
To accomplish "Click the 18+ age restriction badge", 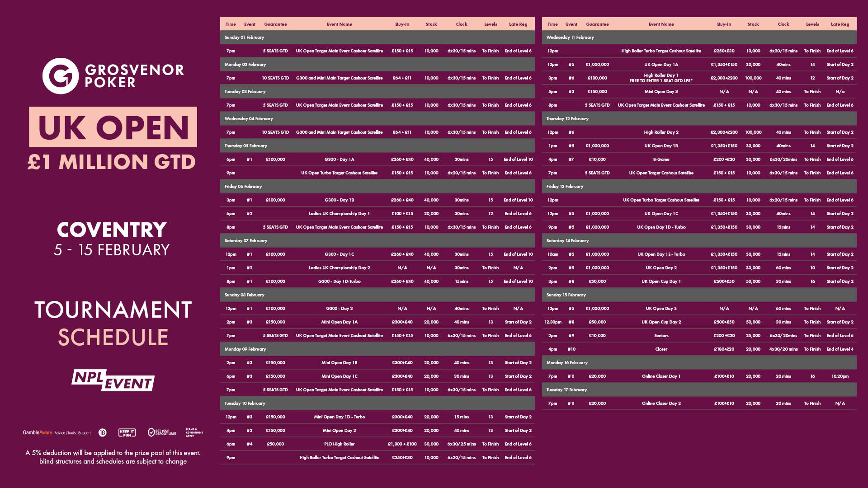I will coord(103,433).
